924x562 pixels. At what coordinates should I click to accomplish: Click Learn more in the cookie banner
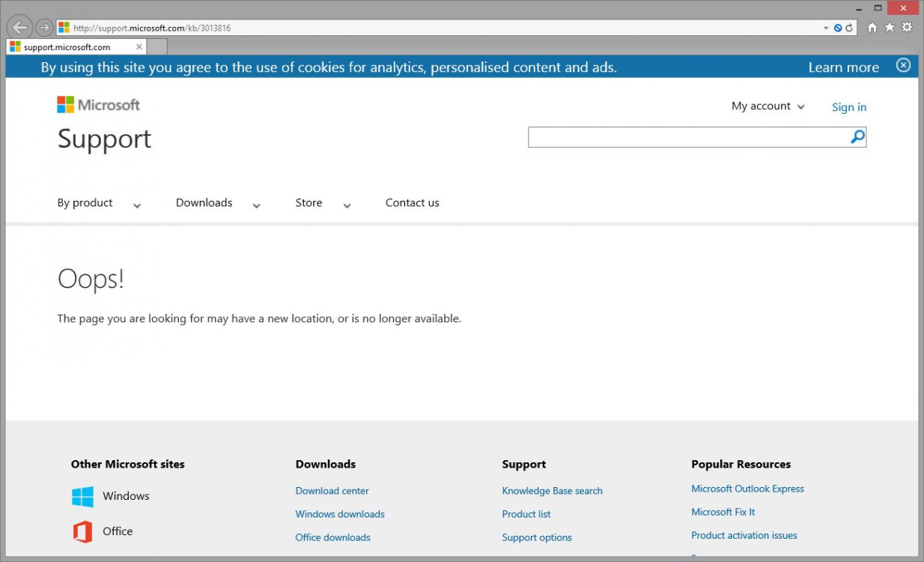[843, 67]
